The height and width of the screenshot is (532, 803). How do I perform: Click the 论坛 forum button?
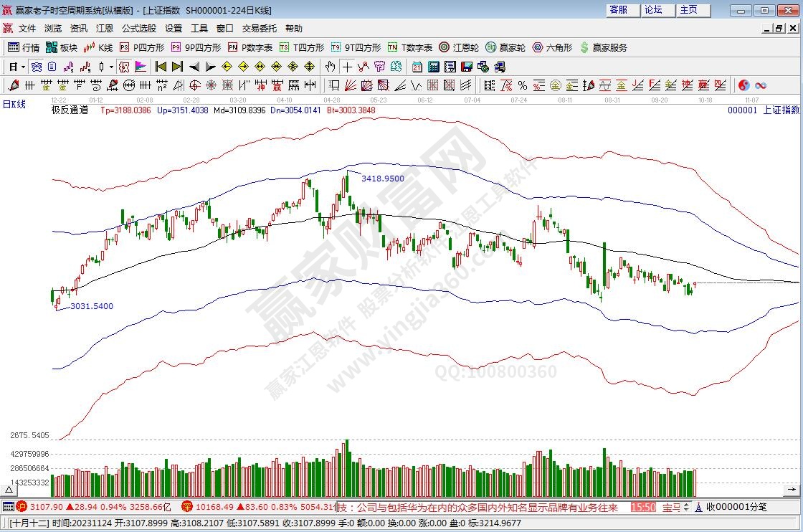click(653, 10)
